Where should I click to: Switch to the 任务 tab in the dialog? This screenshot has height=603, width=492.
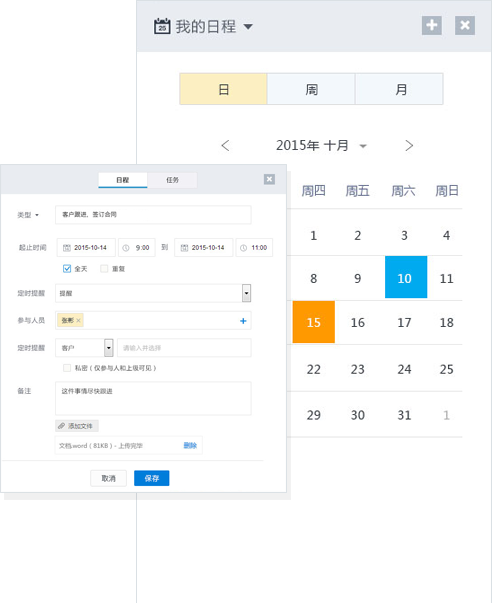(x=172, y=180)
